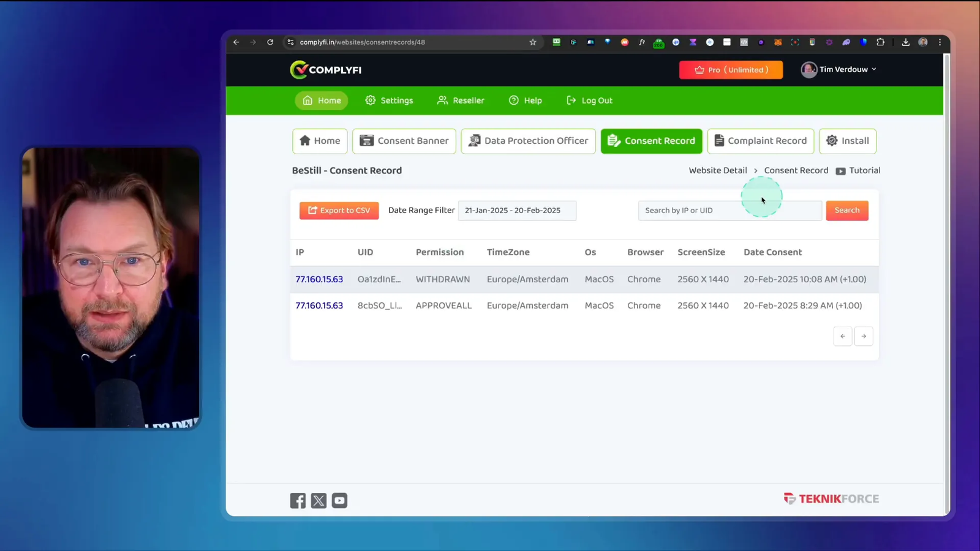
Task: Click Consent Record breadcrumb link
Action: pyautogui.click(x=796, y=171)
